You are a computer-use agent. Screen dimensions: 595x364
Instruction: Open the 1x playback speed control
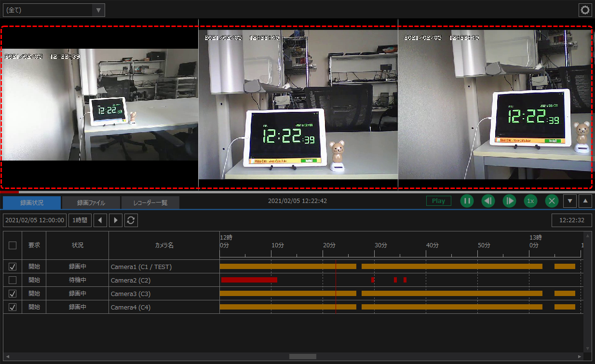(530, 201)
